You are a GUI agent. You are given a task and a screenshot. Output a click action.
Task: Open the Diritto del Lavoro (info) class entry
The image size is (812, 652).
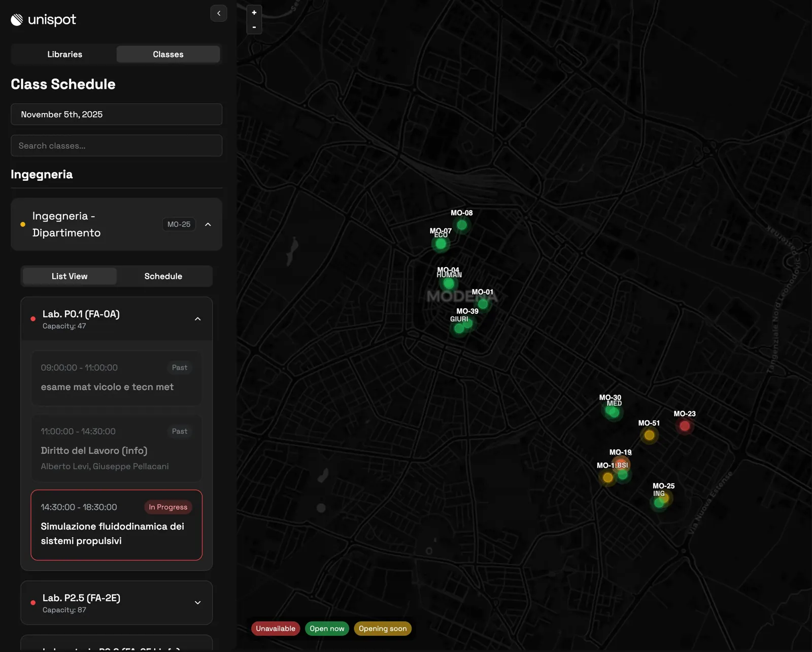click(116, 448)
